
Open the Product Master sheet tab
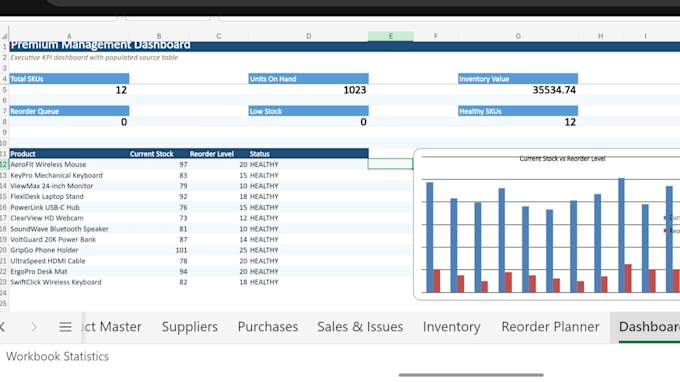112,326
